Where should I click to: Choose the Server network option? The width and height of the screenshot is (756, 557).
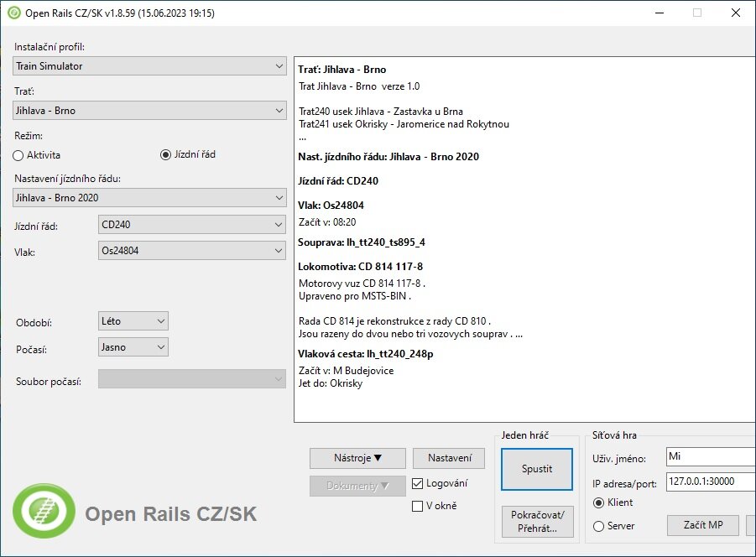(x=599, y=526)
